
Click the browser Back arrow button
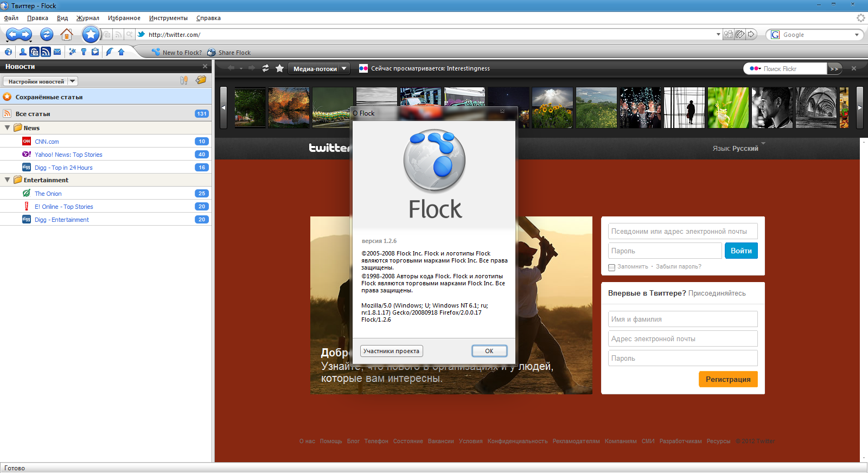click(12, 35)
